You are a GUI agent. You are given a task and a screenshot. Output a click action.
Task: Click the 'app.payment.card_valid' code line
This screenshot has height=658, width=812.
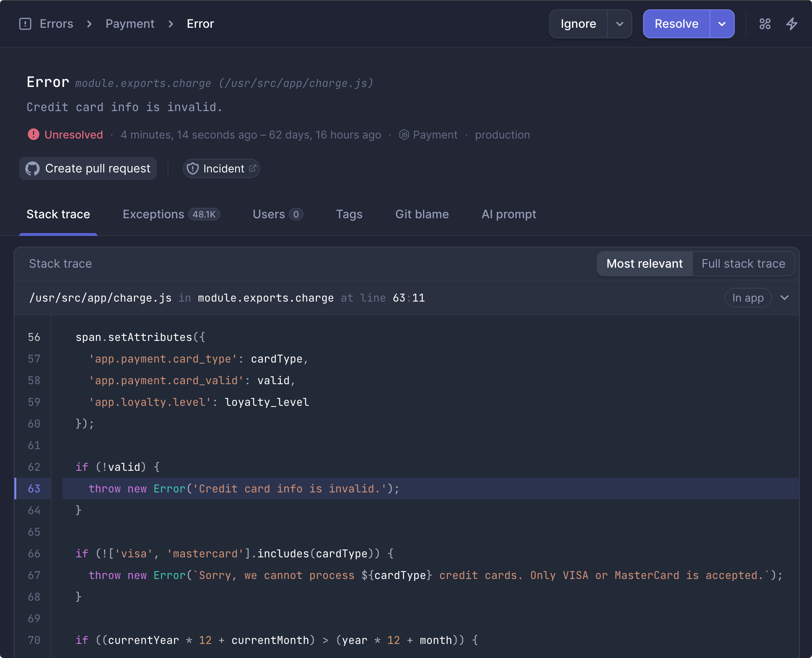click(192, 381)
